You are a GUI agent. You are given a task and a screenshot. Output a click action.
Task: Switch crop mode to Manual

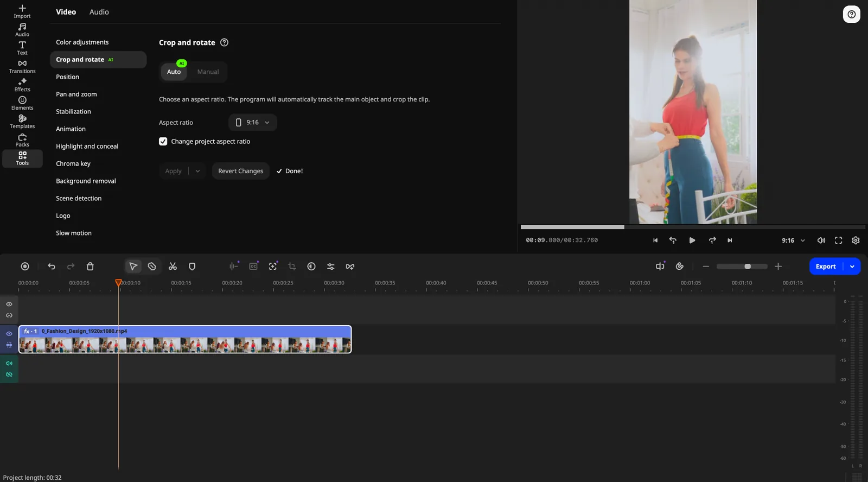[x=208, y=72]
